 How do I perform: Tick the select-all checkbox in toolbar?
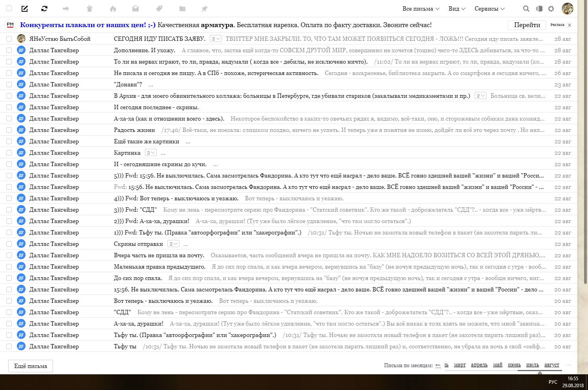click(x=9, y=8)
